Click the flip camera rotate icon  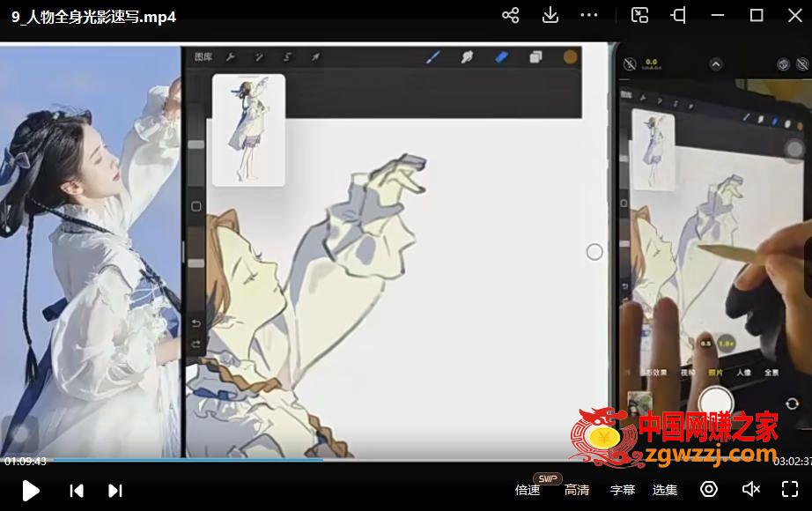click(x=792, y=404)
